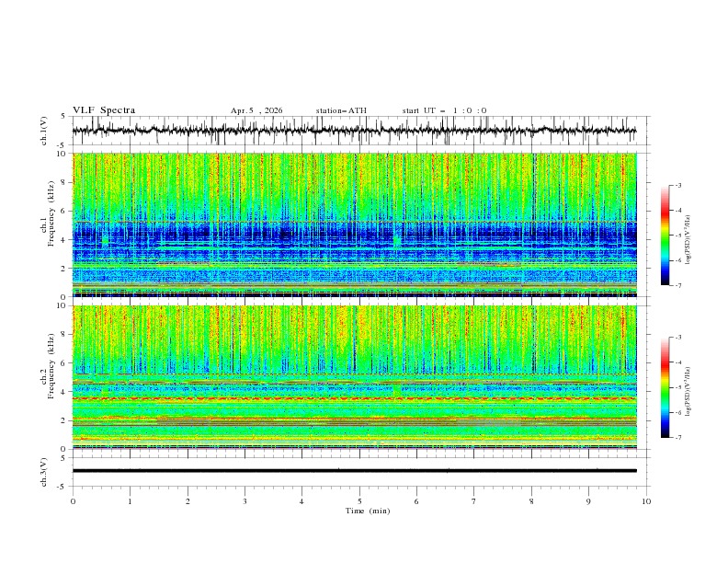The image size is (728, 563).
Task: Click the "10" tick at time-axis end
Action: pyautogui.click(x=646, y=501)
